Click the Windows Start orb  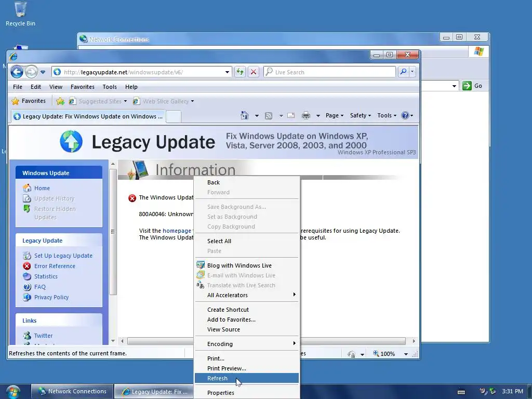(x=13, y=392)
